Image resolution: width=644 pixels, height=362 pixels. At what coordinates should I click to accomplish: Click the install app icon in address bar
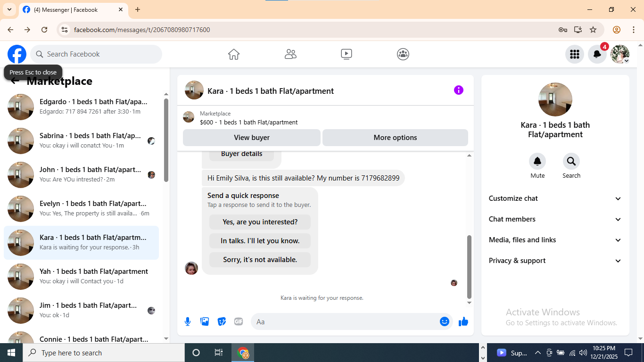tap(578, 30)
